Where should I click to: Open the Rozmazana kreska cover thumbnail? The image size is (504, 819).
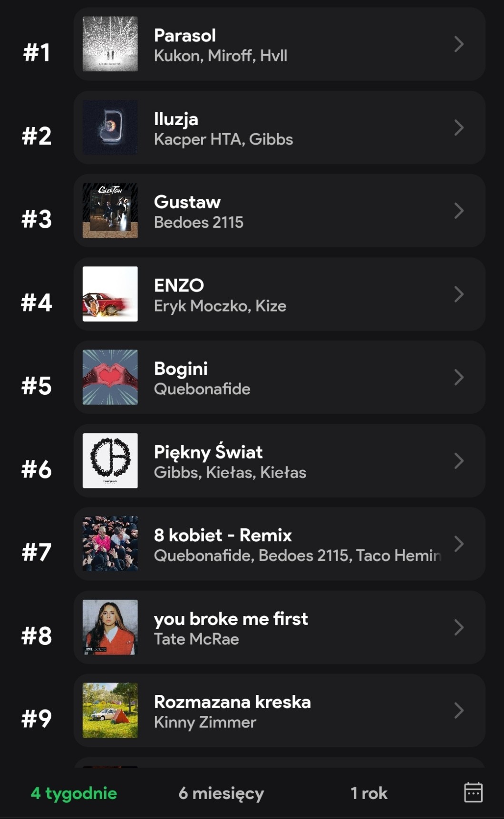click(110, 711)
